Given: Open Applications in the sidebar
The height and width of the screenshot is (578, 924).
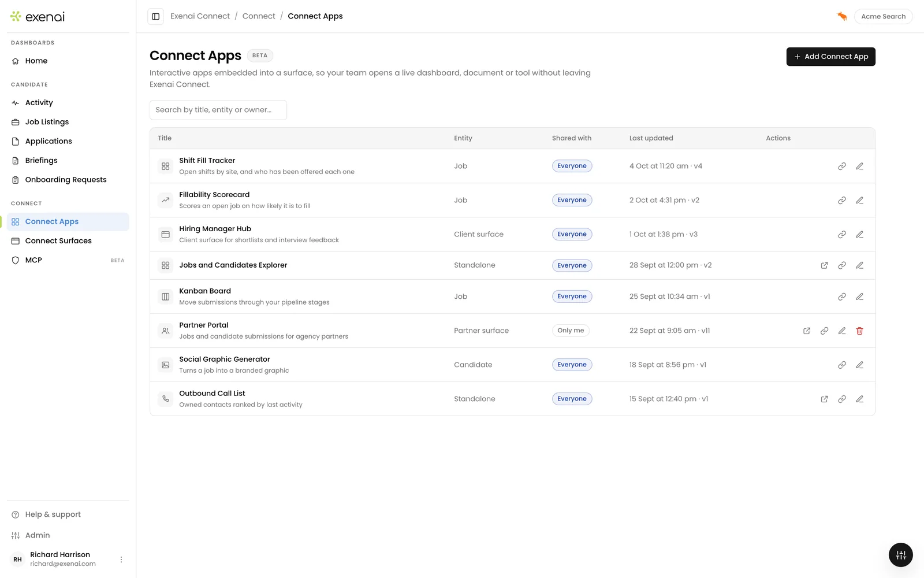Looking at the screenshot, I should (68, 141).
